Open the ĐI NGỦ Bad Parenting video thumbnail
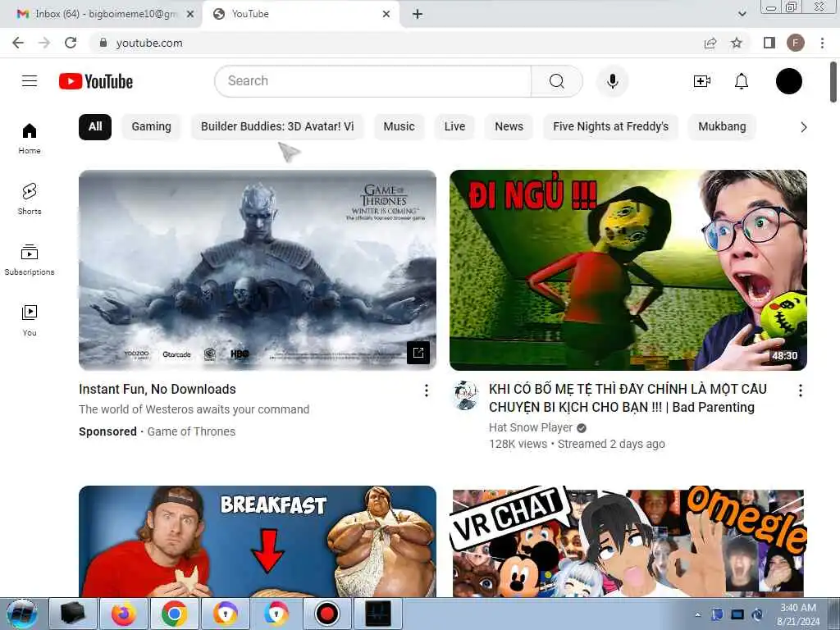The height and width of the screenshot is (630, 840). 628,270
